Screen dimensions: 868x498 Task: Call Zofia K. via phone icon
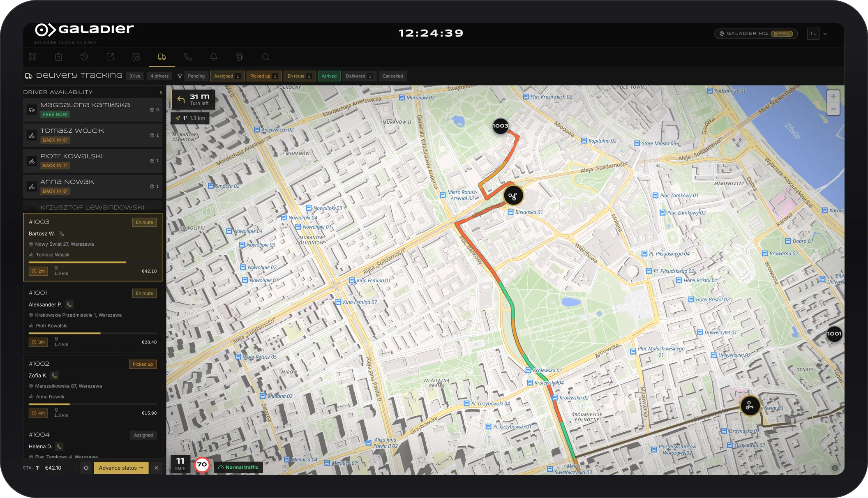click(54, 376)
